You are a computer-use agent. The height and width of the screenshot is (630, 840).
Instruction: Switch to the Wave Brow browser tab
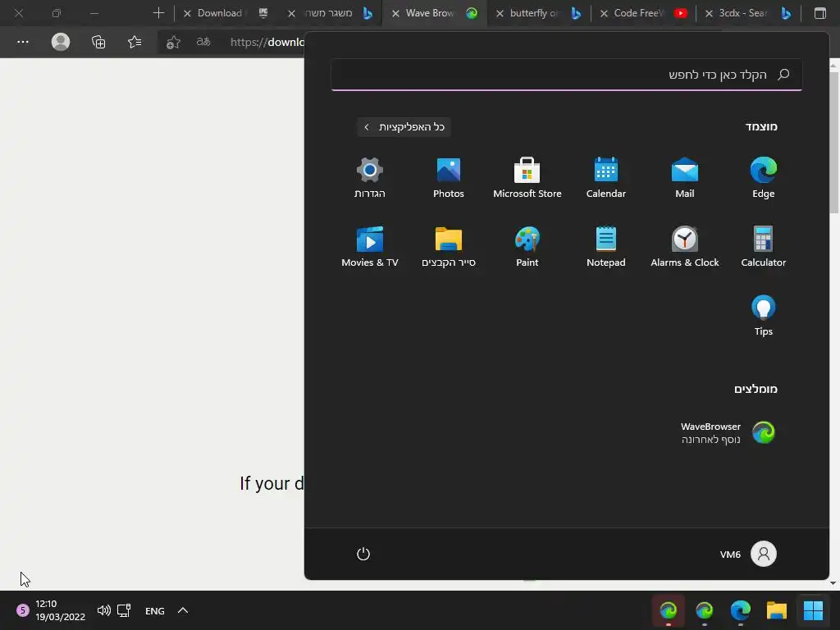click(434, 13)
